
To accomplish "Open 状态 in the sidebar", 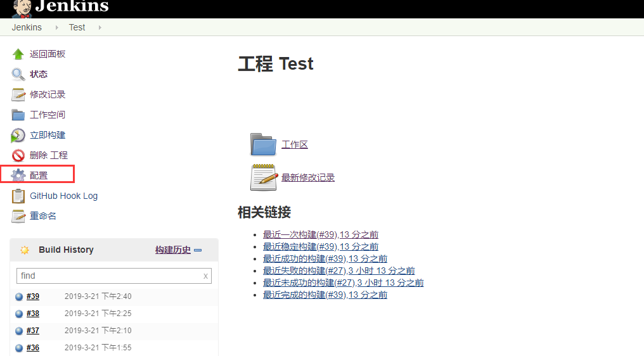I will [x=39, y=74].
